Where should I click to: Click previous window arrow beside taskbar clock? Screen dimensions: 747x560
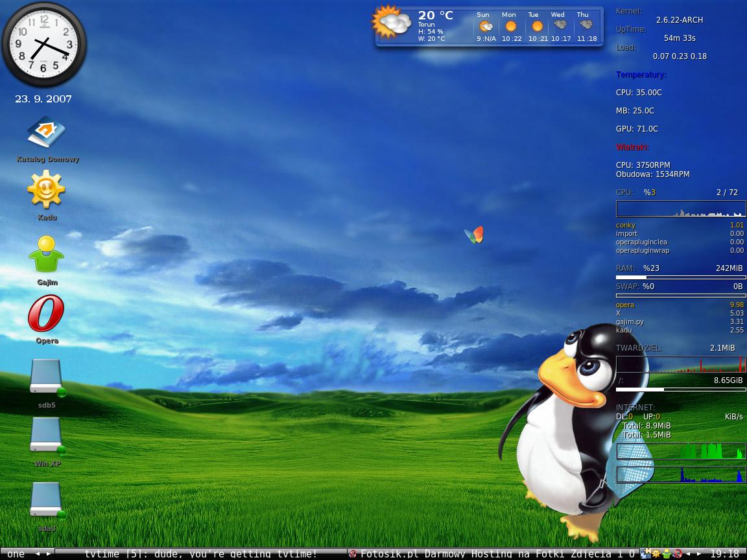[x=688, y=554]
